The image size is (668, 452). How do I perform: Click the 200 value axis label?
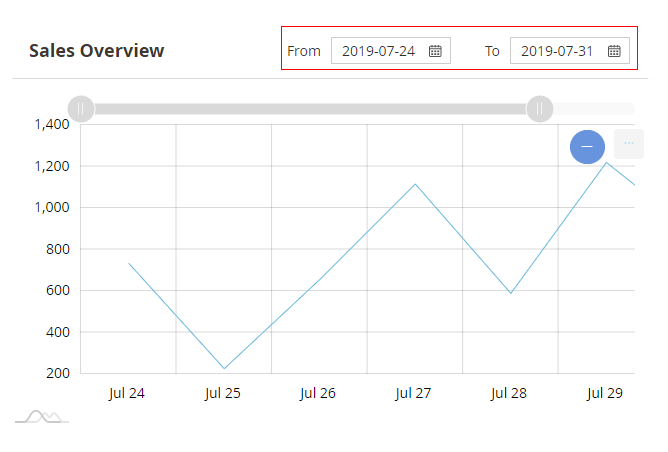click(x=58, y=373)
